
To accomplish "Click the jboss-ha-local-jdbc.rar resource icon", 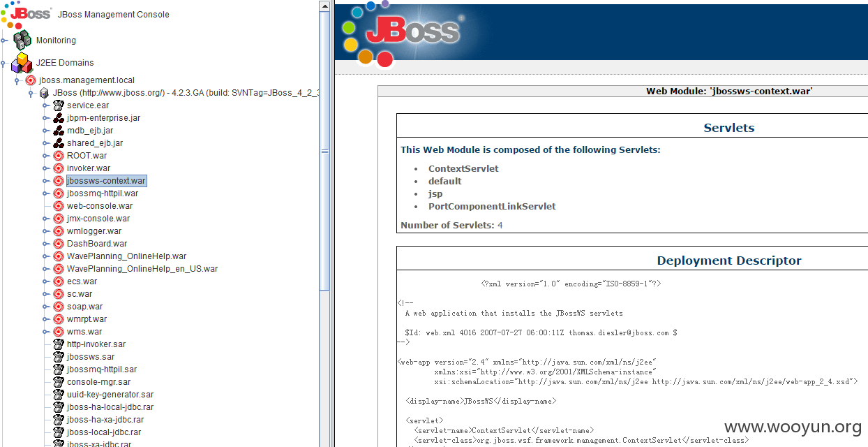I will coord(59,407).
